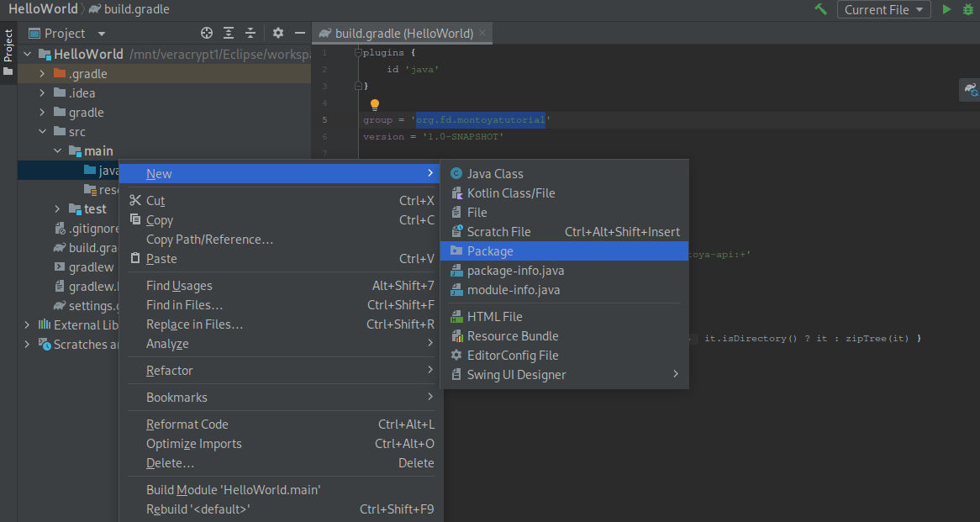Click the Build hammer icon

click(x=820, y=9)
